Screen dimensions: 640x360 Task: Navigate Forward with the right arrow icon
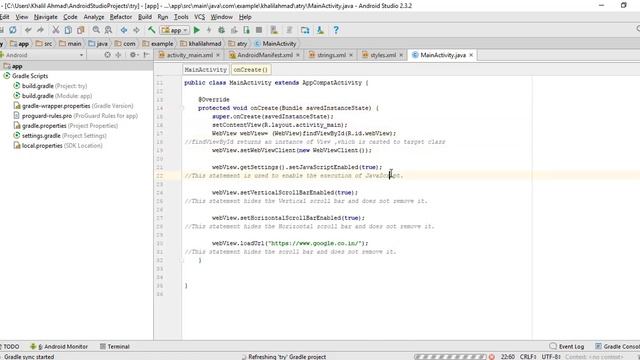pos(136,30)
